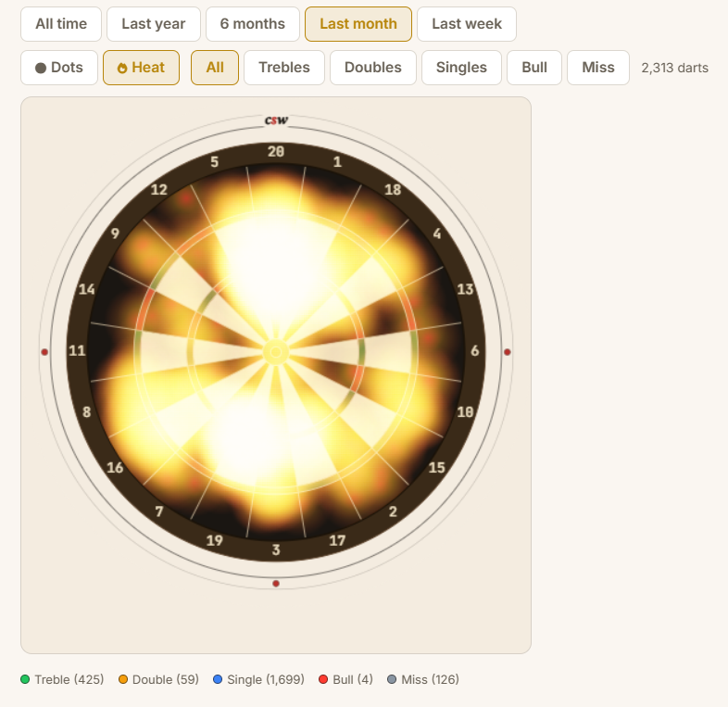Click the number 8 on the dartboard
Image resolution: width=728 pixels, height=707 pixels.
[x=87, y=412]
